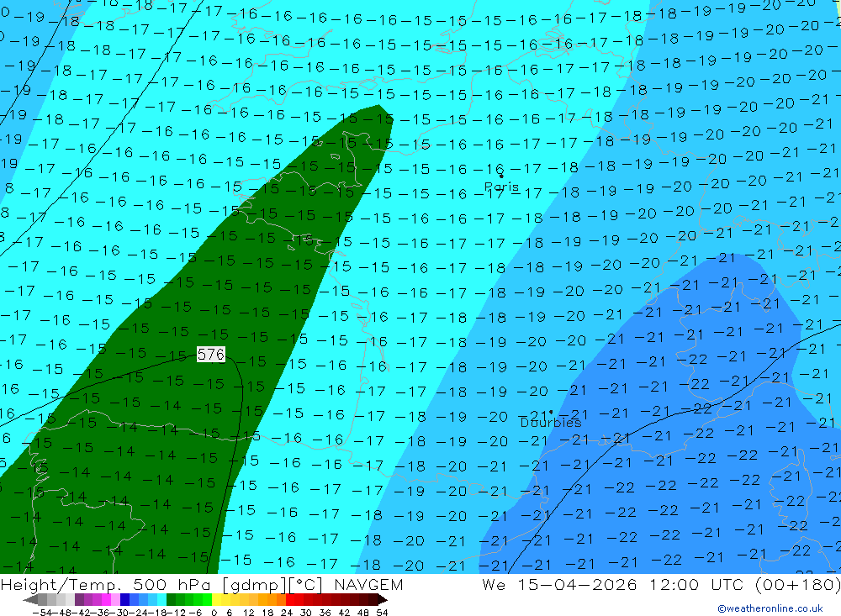Image resolution: width=841 pixels, height=616 pixels.
Task: Click the Dourbies location dot marker
Action: [551, 413]
